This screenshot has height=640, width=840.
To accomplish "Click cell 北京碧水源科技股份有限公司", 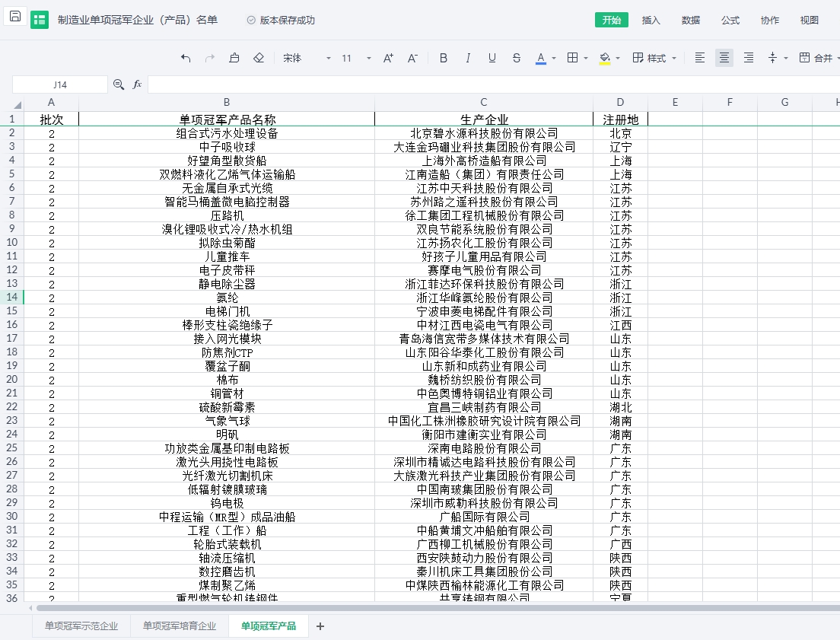I will (x=484, y=133).
